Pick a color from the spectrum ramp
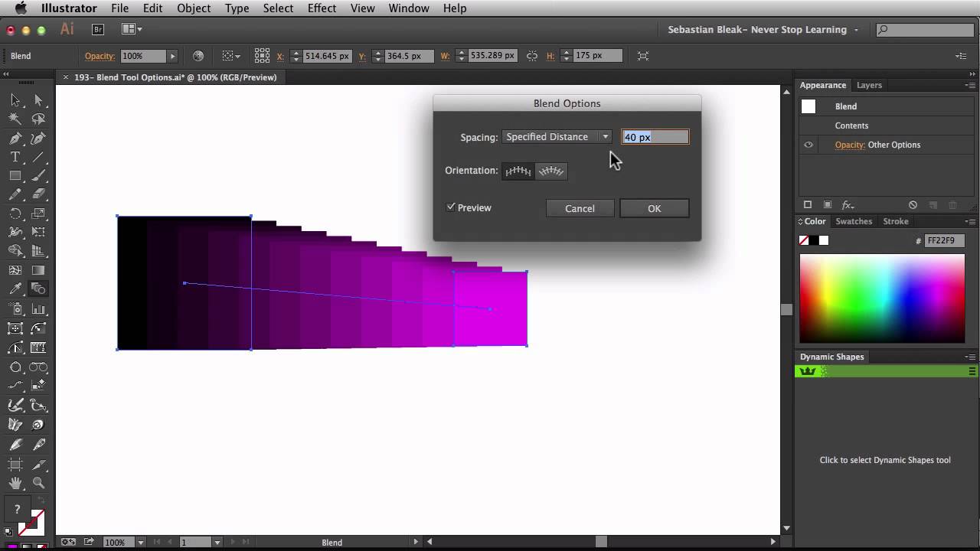980x551 pixels. pyautogui.click(x=882, y=298)
